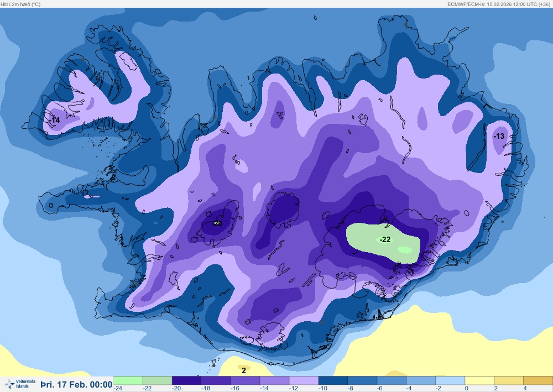553x392 pixels.
Task: Select the legend swatch between -8 and -6
Action: pos(362,380)
